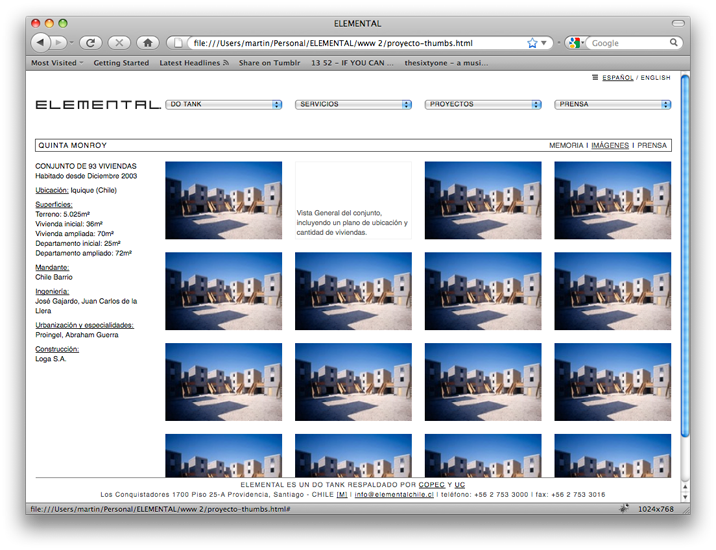Click the list icon beside ESPAÑOL
716x550 pixels.
point(595,77)
